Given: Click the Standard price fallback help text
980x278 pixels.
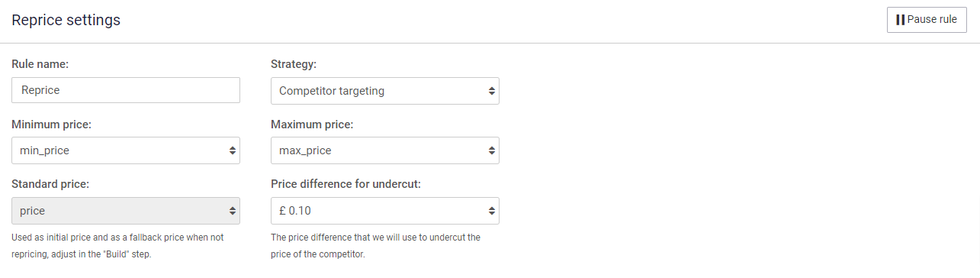Looking at the screenshot, I should [x=117, y=246].
